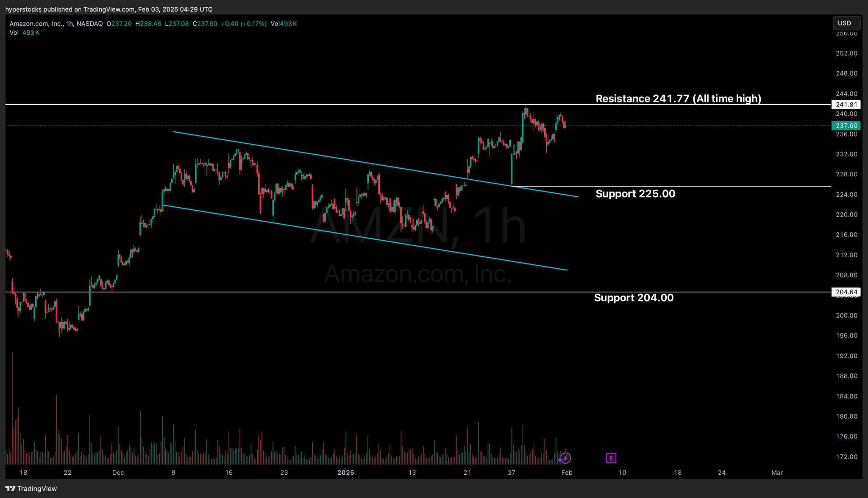Screen dimensions: 868x498
Task: Click the C237.60 close value
Action: pos(205,24)
